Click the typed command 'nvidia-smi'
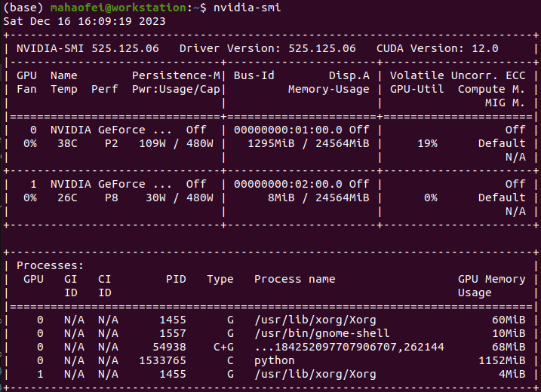 coord(247,8)
